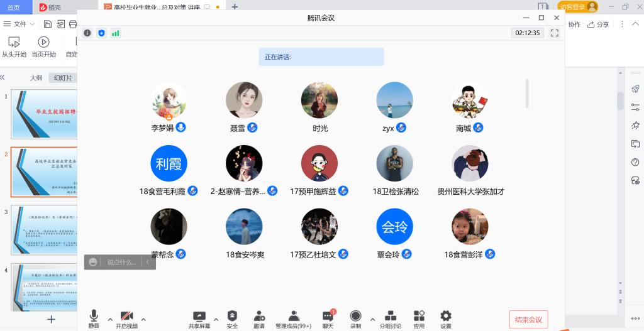
Task: Add a new WPS document tab
Action: 235,6
